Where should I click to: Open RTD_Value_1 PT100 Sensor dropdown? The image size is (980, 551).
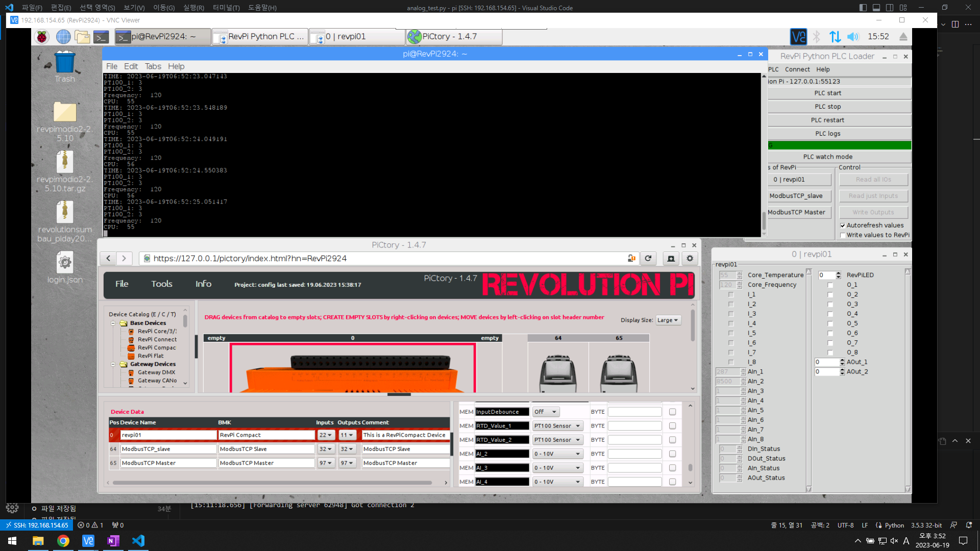point(557,426)
